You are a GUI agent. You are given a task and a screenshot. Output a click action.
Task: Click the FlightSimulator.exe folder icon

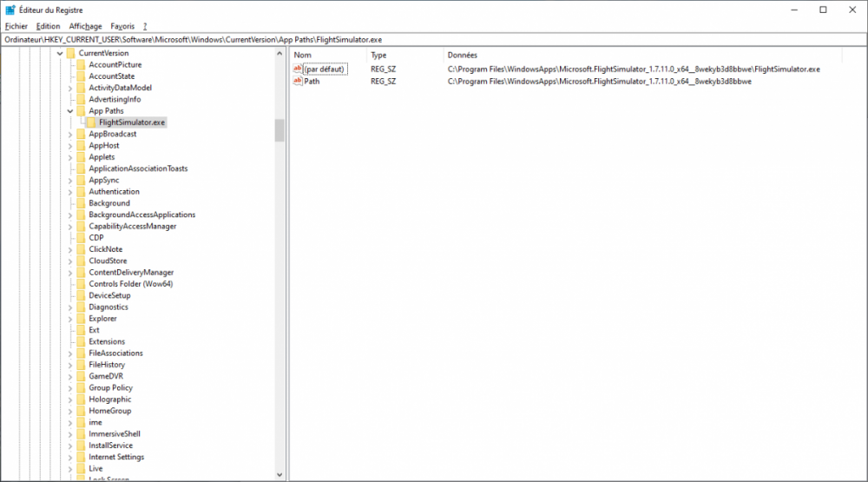coord(91,122)
